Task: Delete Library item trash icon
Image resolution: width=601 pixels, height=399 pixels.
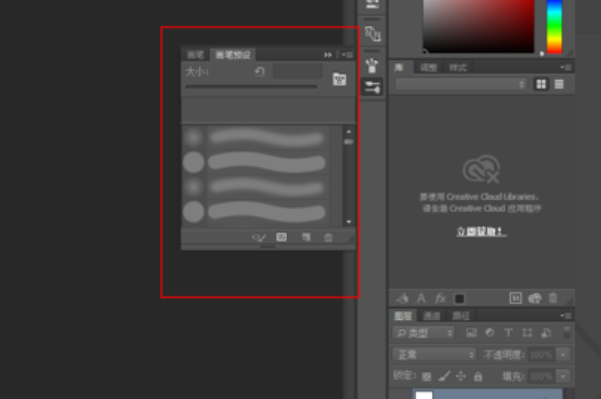Action: pyautogui.click(x=553, y=298)
